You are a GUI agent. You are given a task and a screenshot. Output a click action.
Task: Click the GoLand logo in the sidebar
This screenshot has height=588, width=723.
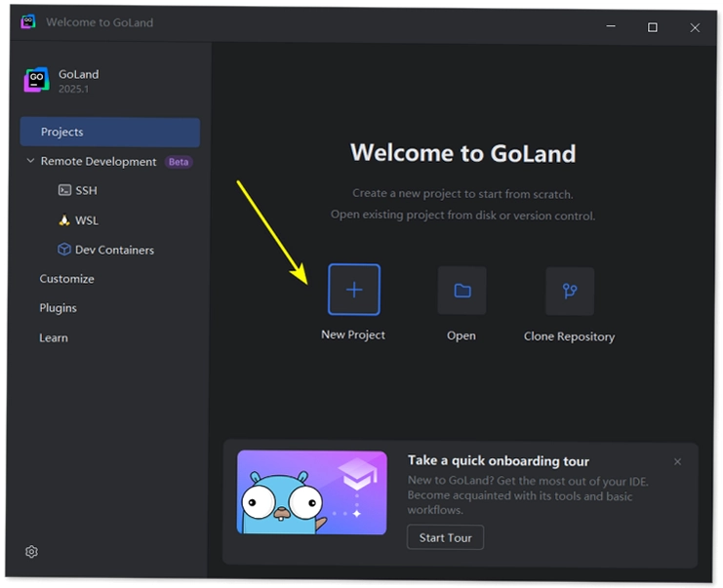[x=36, y=80]
